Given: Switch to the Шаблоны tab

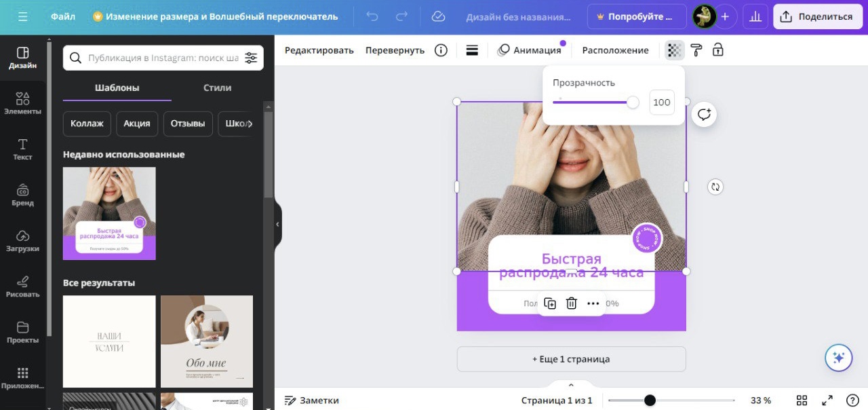Looking at the screenshot, I should 117,88.
